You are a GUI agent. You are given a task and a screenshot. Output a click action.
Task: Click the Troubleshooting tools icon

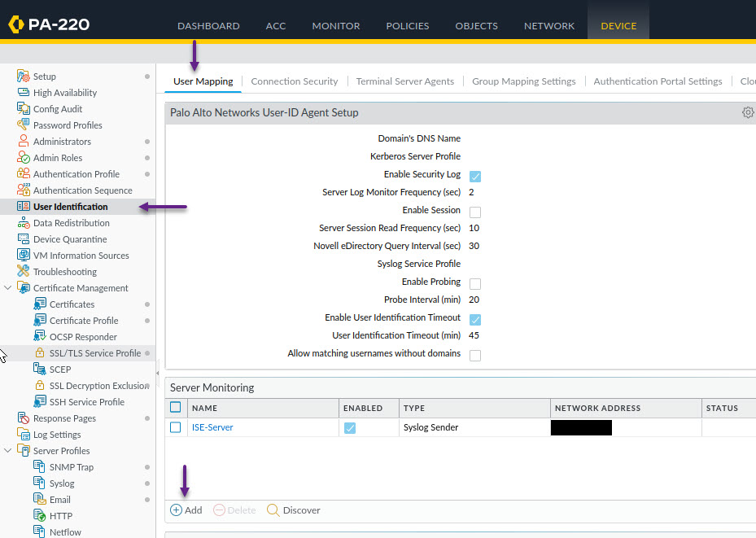point(23,271)
